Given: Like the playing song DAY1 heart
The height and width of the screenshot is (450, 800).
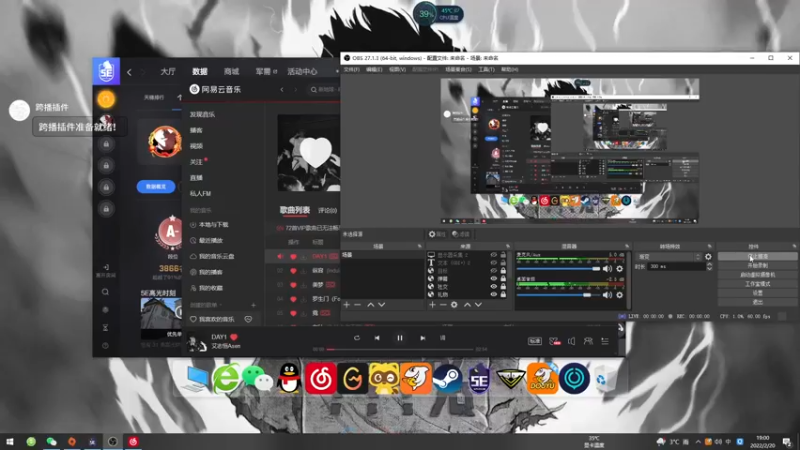Looking at the screenshot, I should (234, 337).
